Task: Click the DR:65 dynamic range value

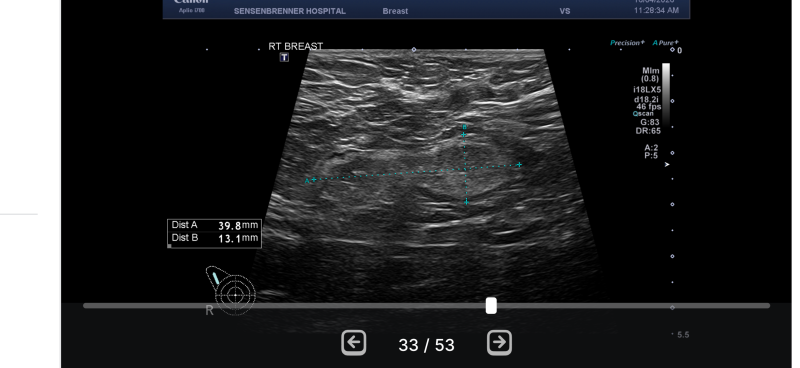Action: click(648, 131)
